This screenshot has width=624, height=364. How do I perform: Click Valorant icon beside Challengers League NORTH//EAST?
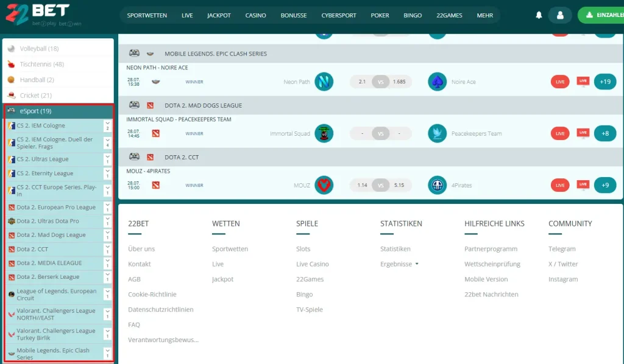pyautogui.click(x=12, y=314)
